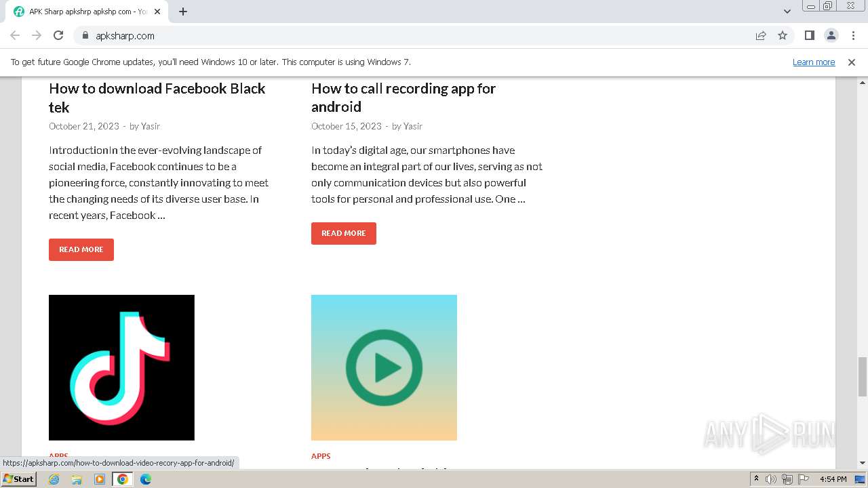This screenshot has height=488, width=868.
Task: Show hidden system tray icons
Action: click(x=756, y=479)
